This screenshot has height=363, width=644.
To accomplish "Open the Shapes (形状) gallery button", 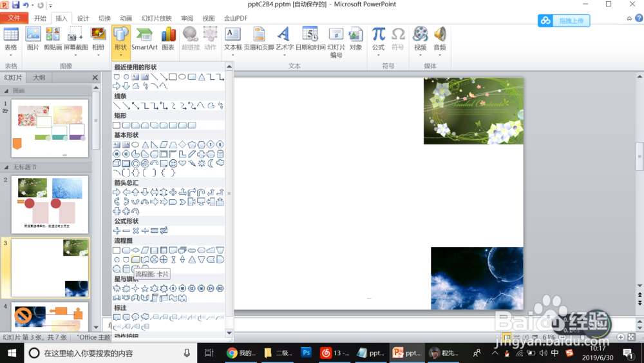I will tap(121, 43).
